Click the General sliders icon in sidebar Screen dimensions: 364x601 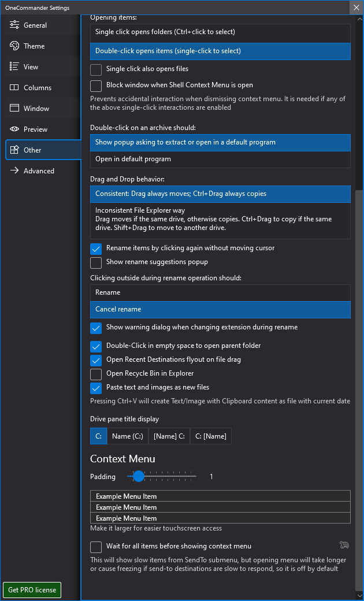(14, 25)
